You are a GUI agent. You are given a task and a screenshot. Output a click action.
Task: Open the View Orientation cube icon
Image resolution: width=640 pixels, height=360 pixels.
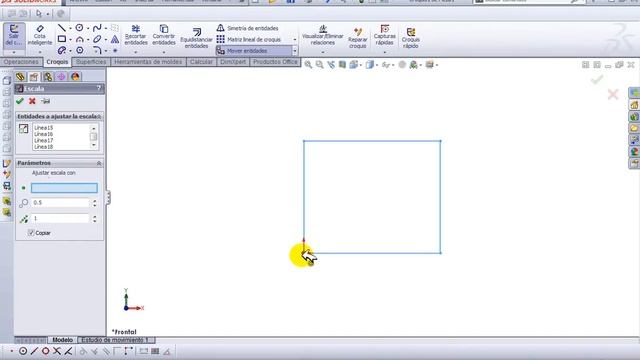pos(354,64)
